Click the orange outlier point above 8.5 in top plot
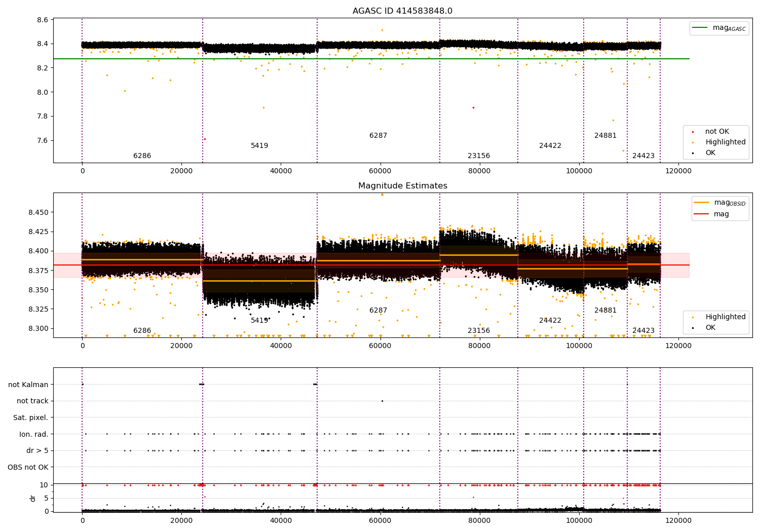This screenshot has width=760, height=532. (x=382, y=30)
